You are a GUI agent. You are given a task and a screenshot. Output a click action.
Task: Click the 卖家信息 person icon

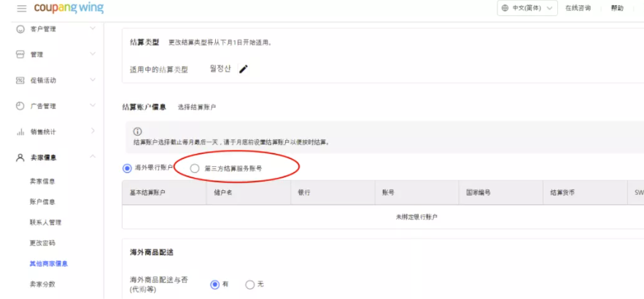(x=20, y=158)
